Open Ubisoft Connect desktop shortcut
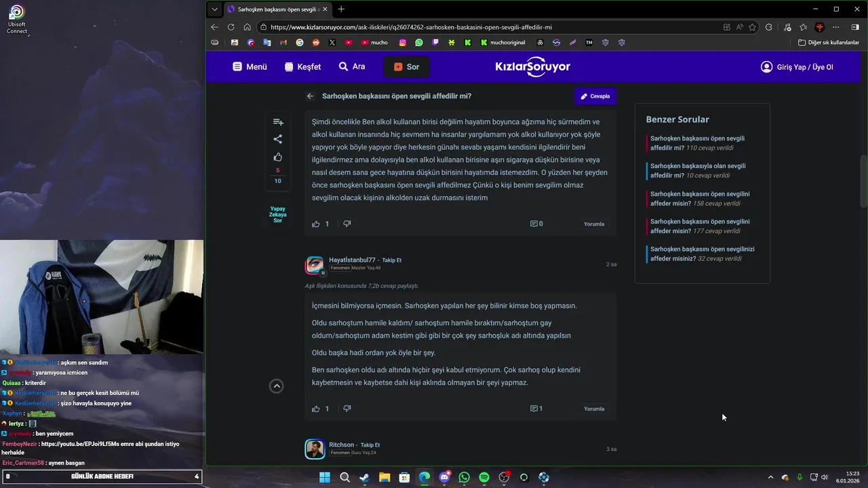The width and height of the screenshot is (868, 488). [17, 18]
